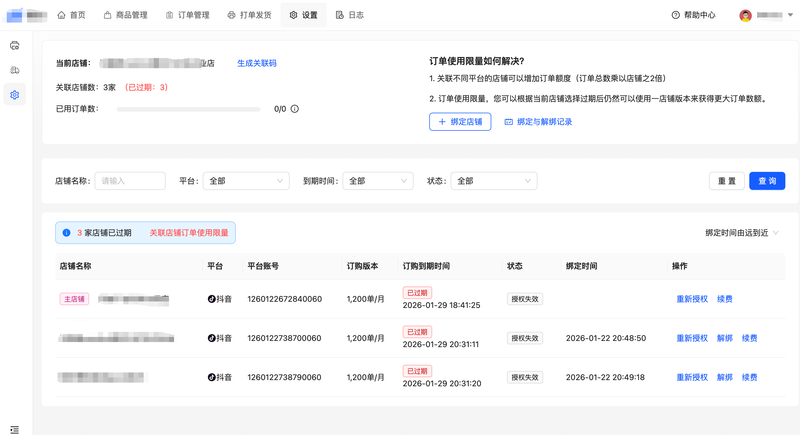Click the user avatar icon
The height and width of the screenshot is (435, 800).
[745, 15]
